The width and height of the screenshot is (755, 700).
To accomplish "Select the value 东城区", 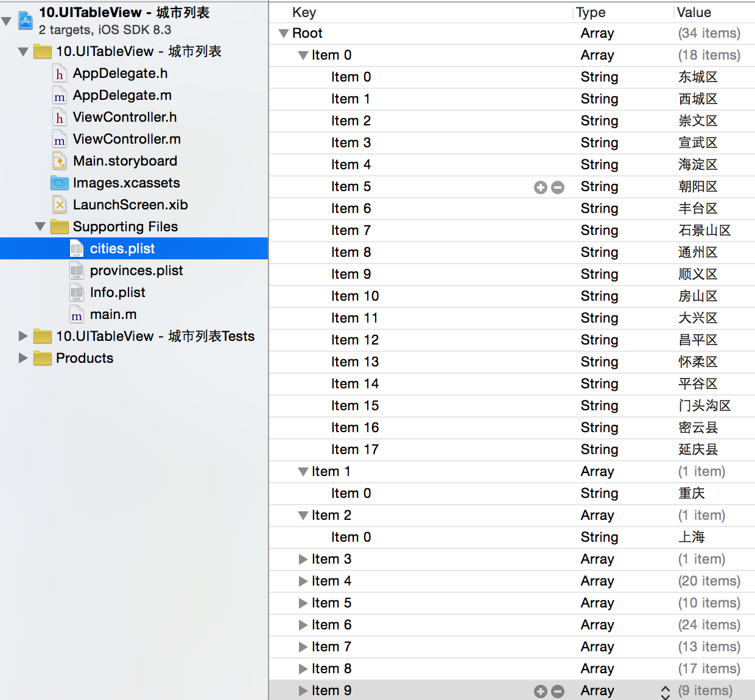I will [x=698, y=77].
